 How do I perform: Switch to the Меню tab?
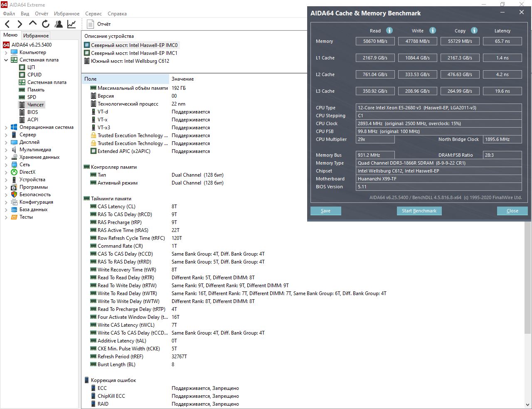pos(10,35)
